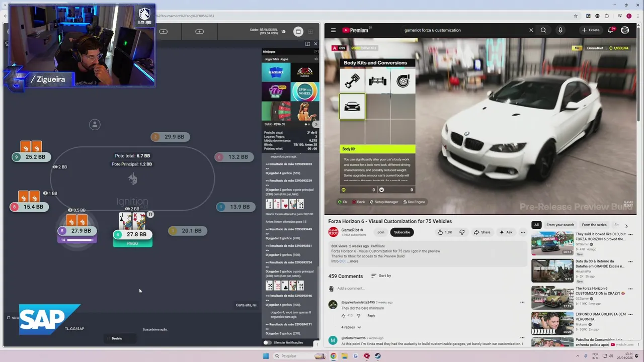Toggle Silenciar Notificações switch

coord(267,342)
